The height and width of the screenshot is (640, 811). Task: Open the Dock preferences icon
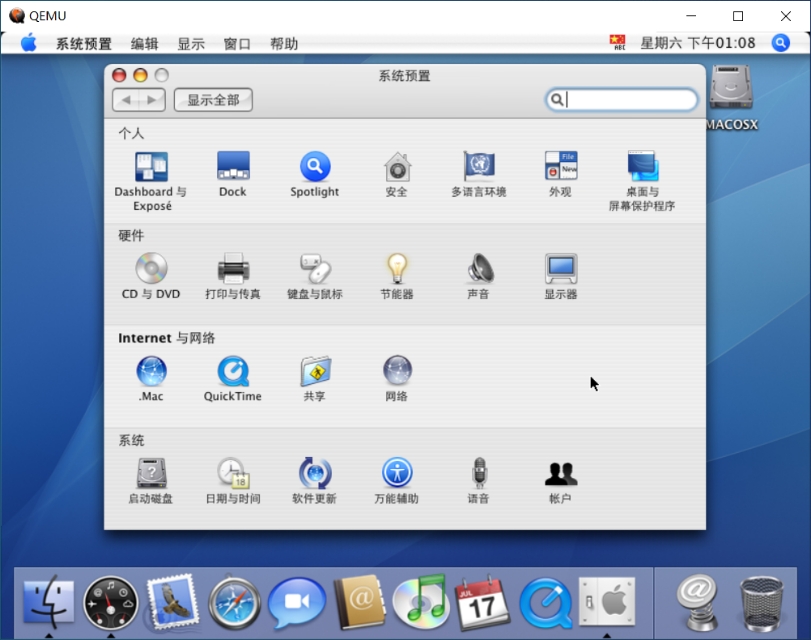pos(232,165)
